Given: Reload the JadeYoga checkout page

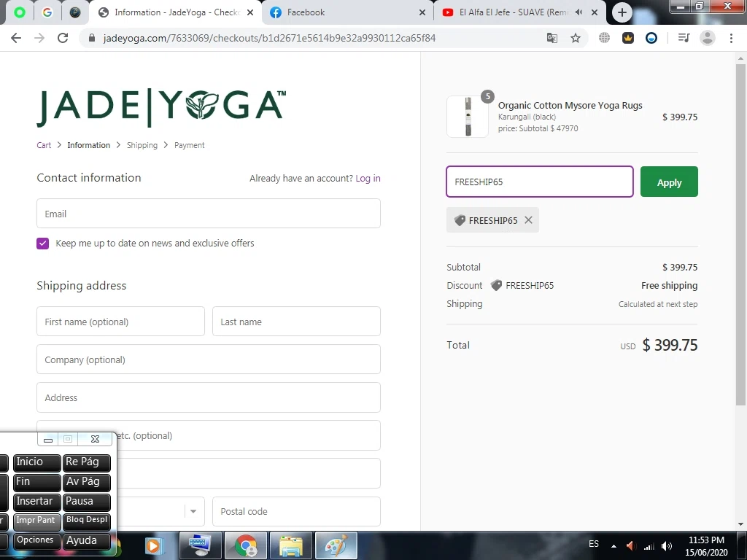Looking at the screenshot, I should point(63,38).
